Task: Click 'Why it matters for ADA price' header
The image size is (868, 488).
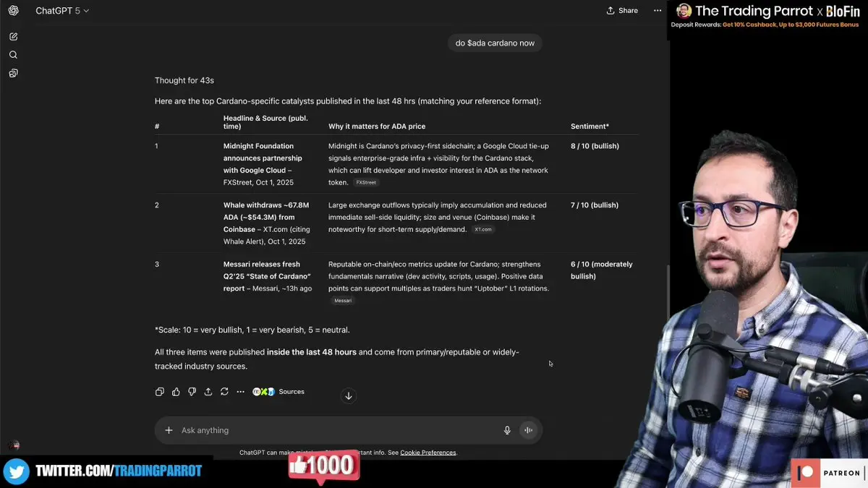Action: pos(377,127)
